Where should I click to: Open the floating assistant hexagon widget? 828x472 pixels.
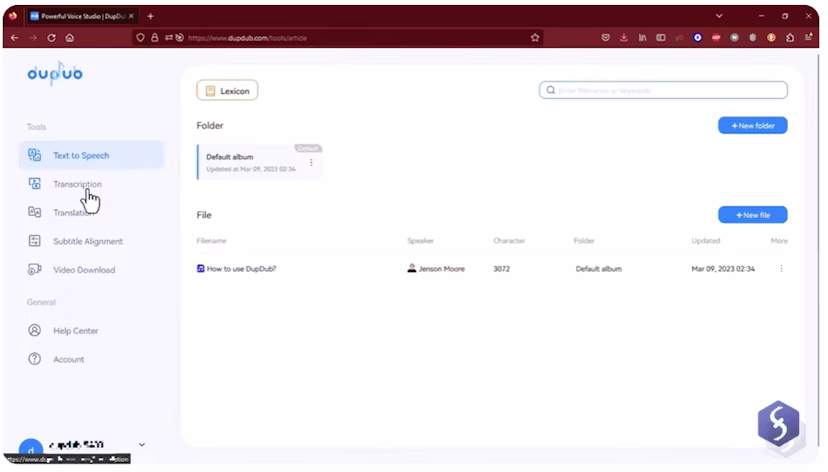pos(778,423)
